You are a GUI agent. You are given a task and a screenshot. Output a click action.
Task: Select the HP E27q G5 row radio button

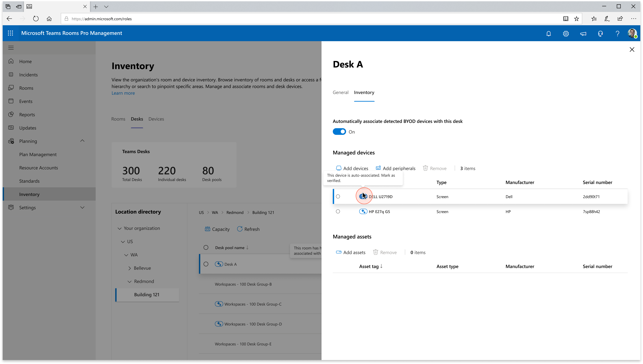(338, 211)
